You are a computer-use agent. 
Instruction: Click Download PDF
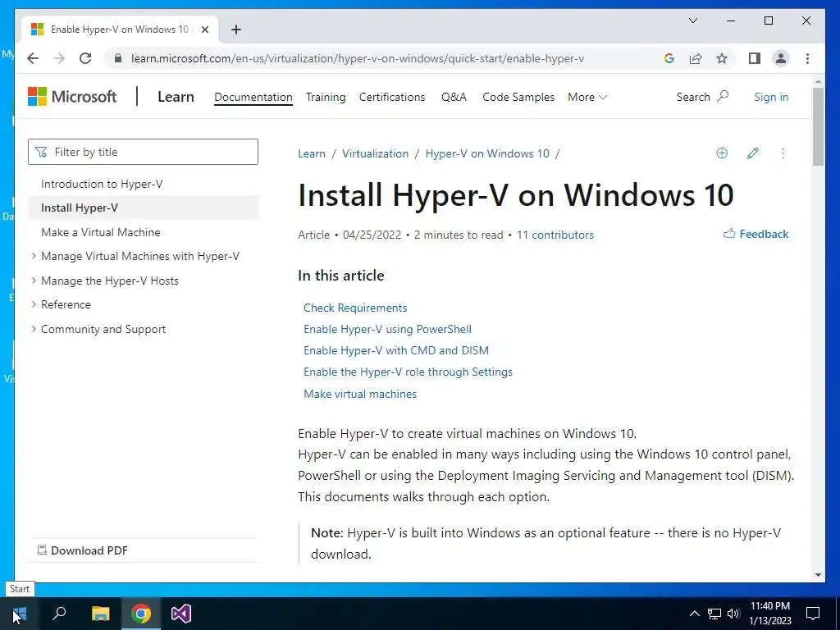[83, 550]
